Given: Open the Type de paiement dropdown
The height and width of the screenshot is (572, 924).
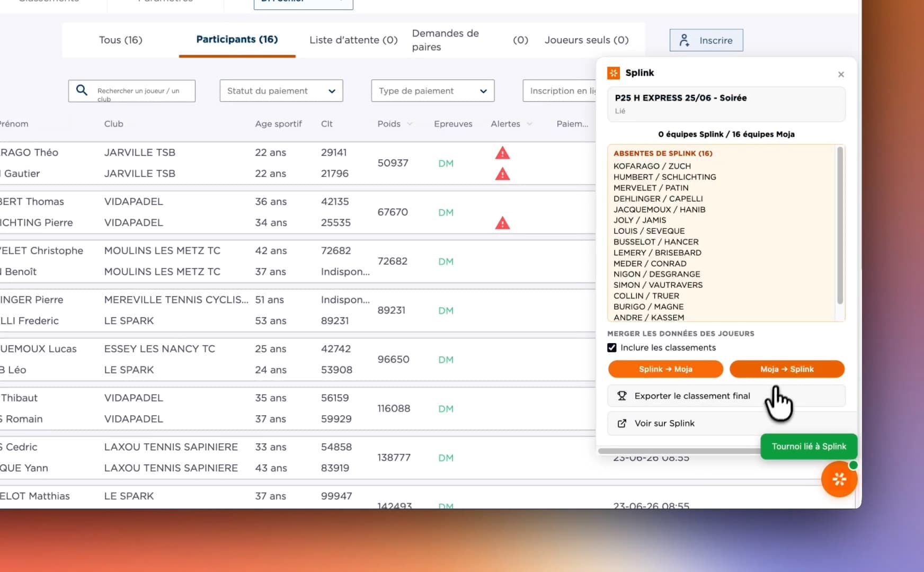Looking at the screenshot, I should 433,91.
